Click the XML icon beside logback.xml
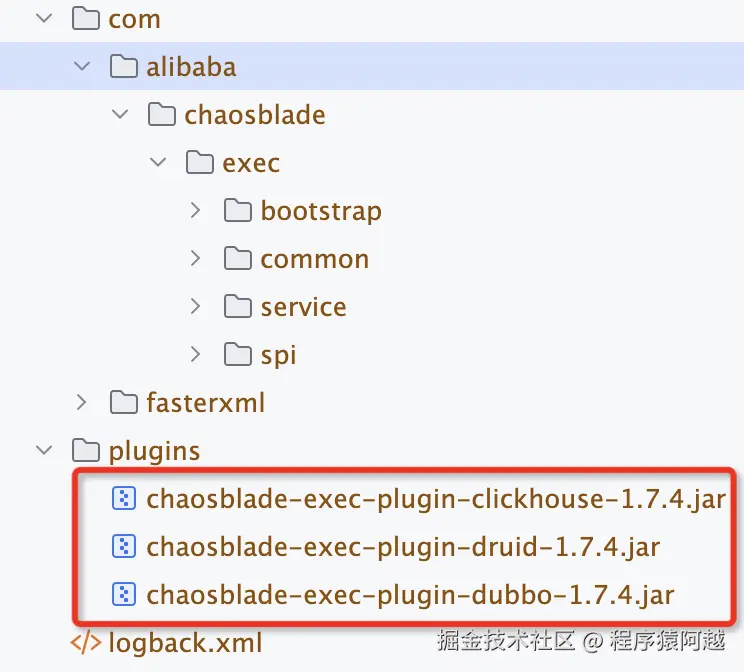The height and width of the screenshot is (672, 744). [86, 643]
